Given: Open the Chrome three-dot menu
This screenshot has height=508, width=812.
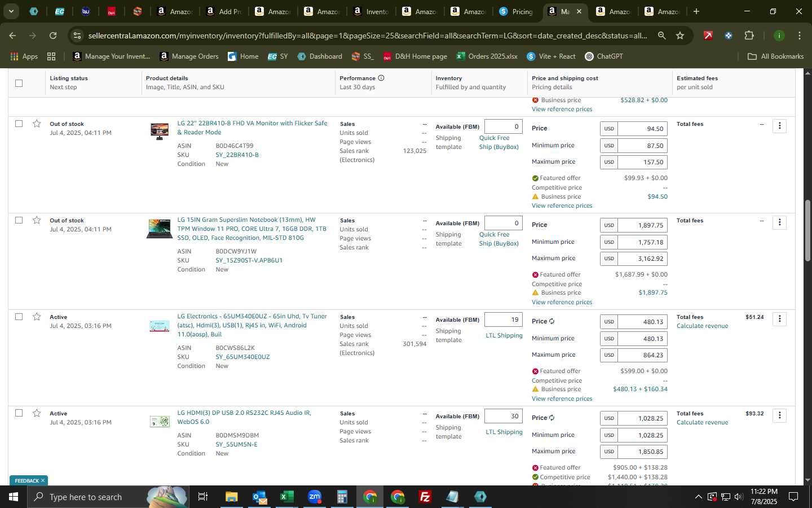Looking at the screenshot, I should (x=800, y=36).
